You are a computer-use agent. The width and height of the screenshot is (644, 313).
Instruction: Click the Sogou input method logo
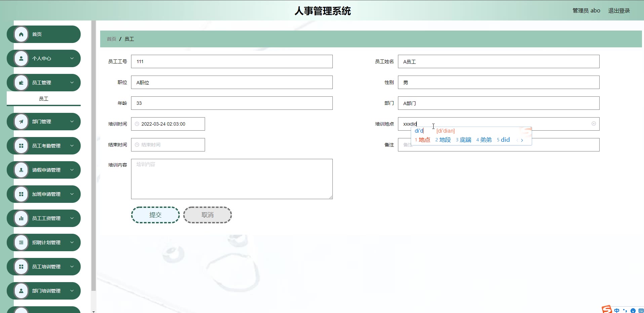click(x=607, y=309)
